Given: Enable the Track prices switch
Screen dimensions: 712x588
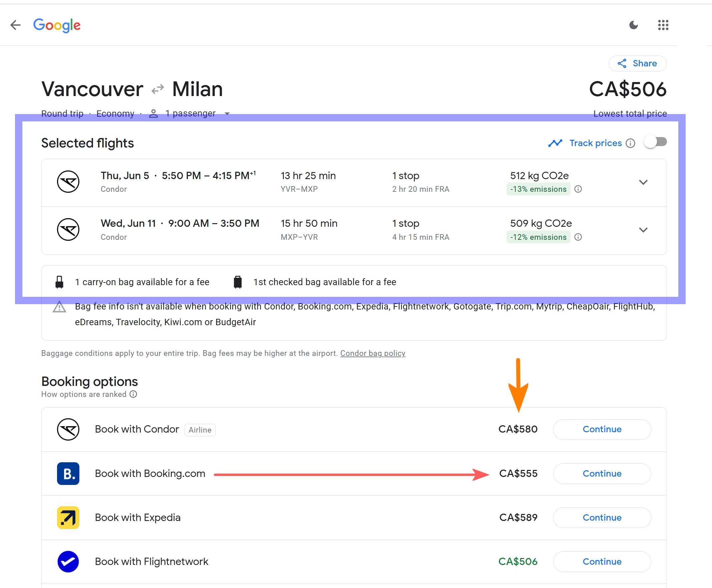Looking at the screenshot, I should click(655, 142).
